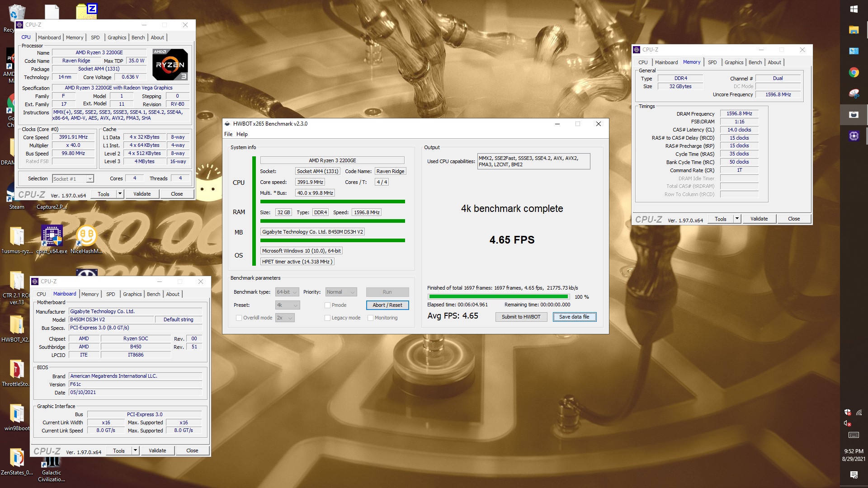This screenshot has height=488, width=868.
Task: Click the HPET timer active field
Action: tap(297, 262)
